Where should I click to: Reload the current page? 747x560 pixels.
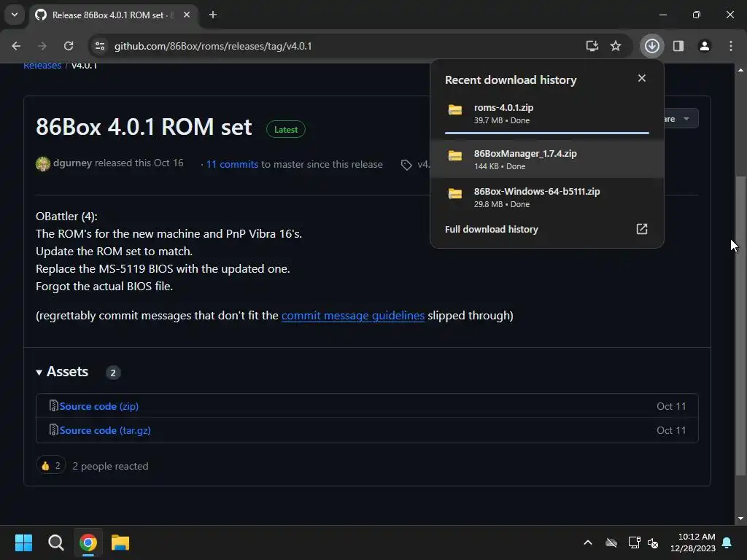tap(69, 46)
